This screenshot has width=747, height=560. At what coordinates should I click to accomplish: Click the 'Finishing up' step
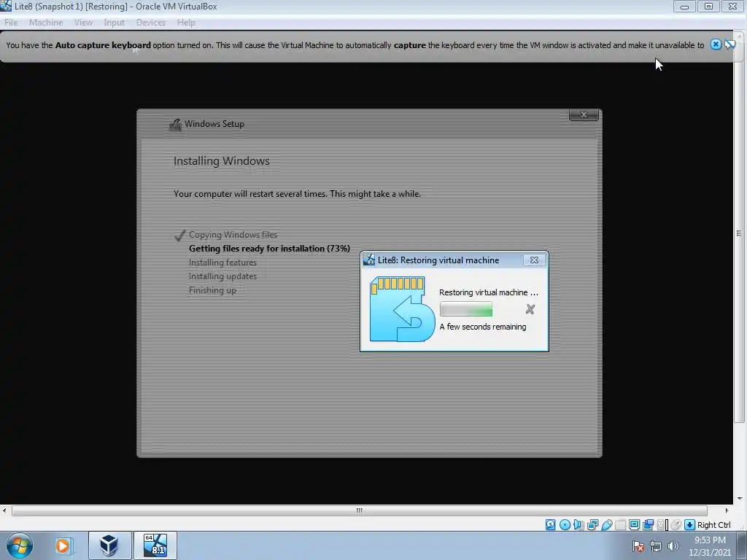tap(212, 290)
